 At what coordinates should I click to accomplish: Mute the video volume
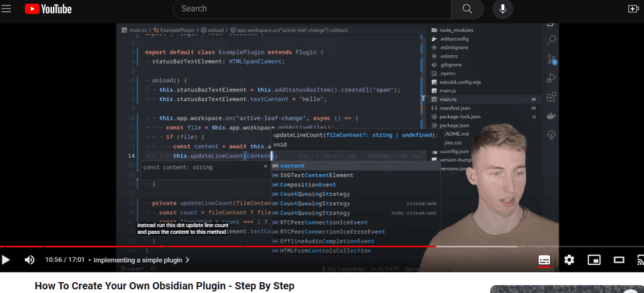tap(29, 260)
